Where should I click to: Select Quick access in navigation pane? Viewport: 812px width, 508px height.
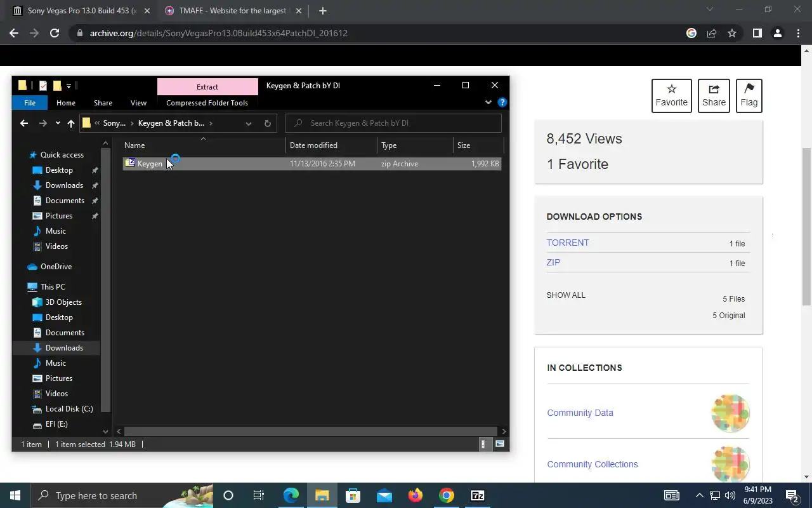pyautogui.click(x=62, y=155)
